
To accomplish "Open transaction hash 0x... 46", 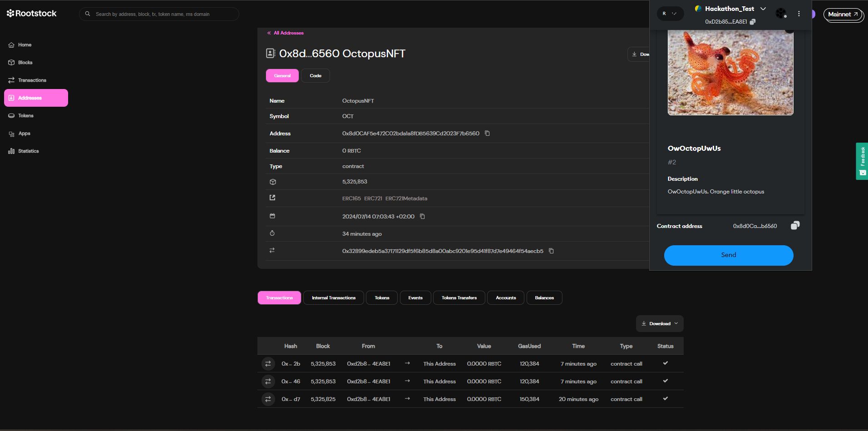I will (291, 381).
